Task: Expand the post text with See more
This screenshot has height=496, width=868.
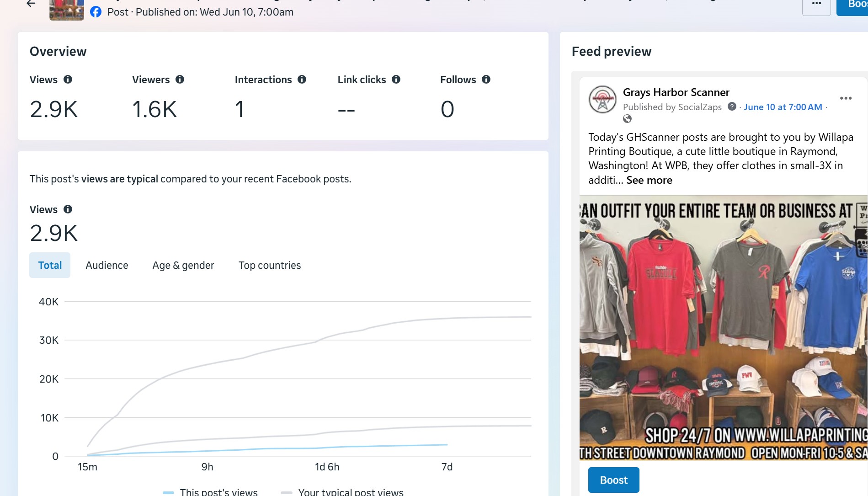Action: (649, 180)
